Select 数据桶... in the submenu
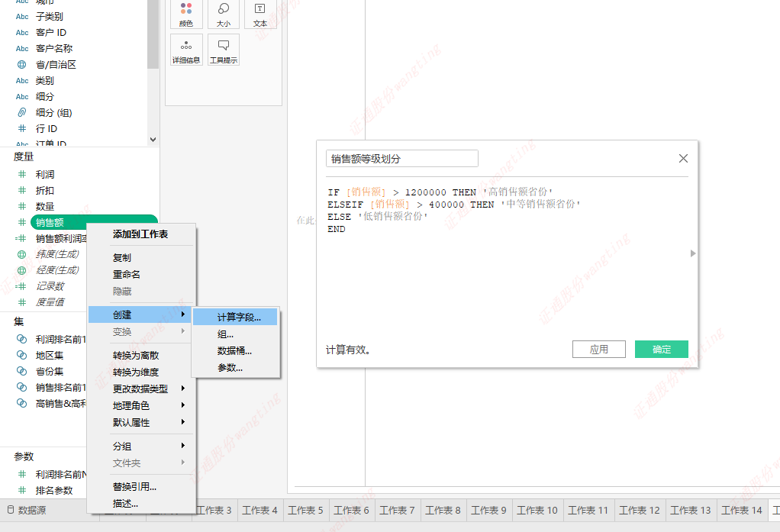This screenshot has height=532, width=780. point(235,351)
